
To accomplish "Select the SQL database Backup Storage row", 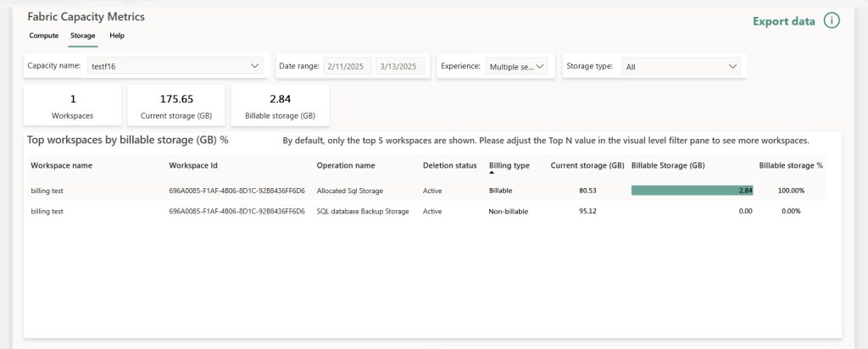I will pyautogui.click(x=362, y=211).
